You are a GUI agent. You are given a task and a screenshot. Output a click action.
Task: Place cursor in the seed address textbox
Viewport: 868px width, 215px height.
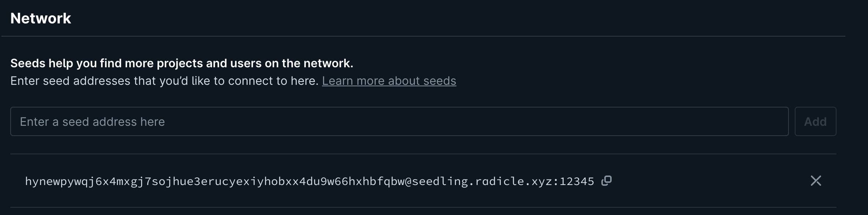coord(399,121)
